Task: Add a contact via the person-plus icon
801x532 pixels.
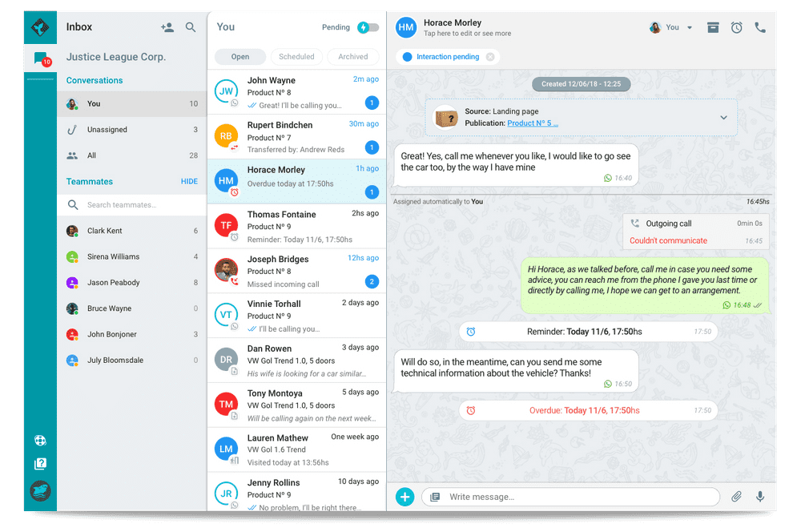Action: coord(167,26)
